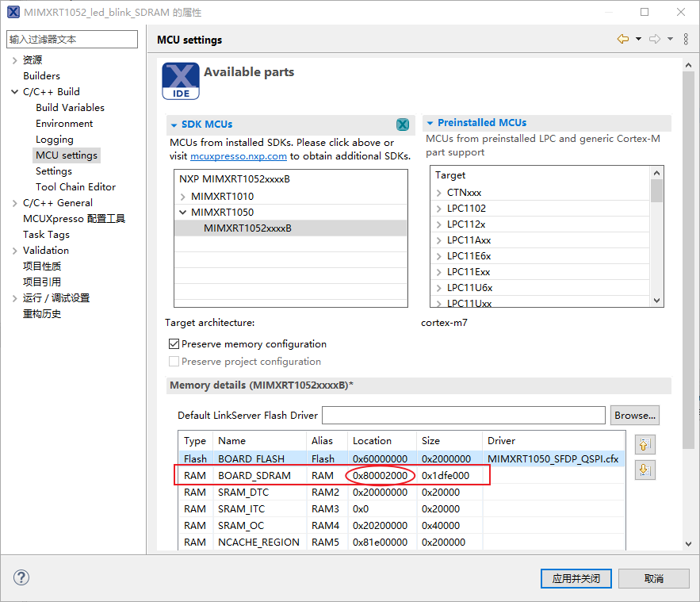The width and height of the screenshot is (700, 602).
Task: Expand the 运行 / 调试设置 tree item
Action: pos(15,298)
